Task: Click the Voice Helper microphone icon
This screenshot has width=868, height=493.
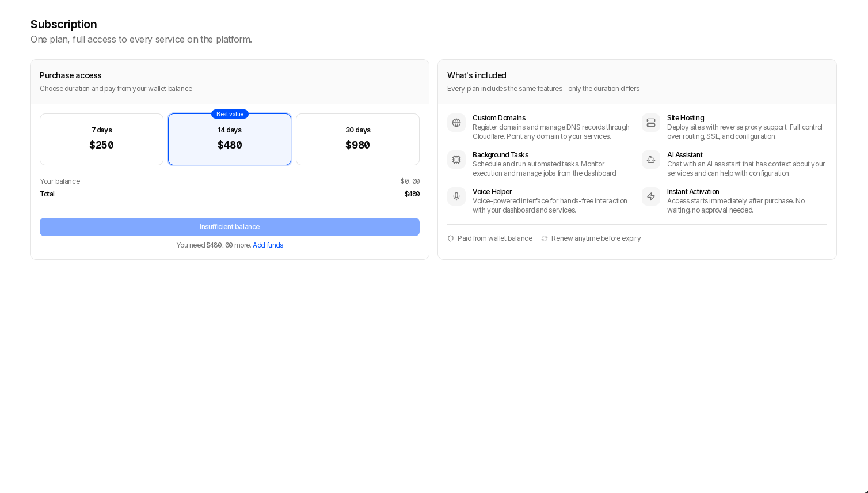Action: (x=456, y=196)
